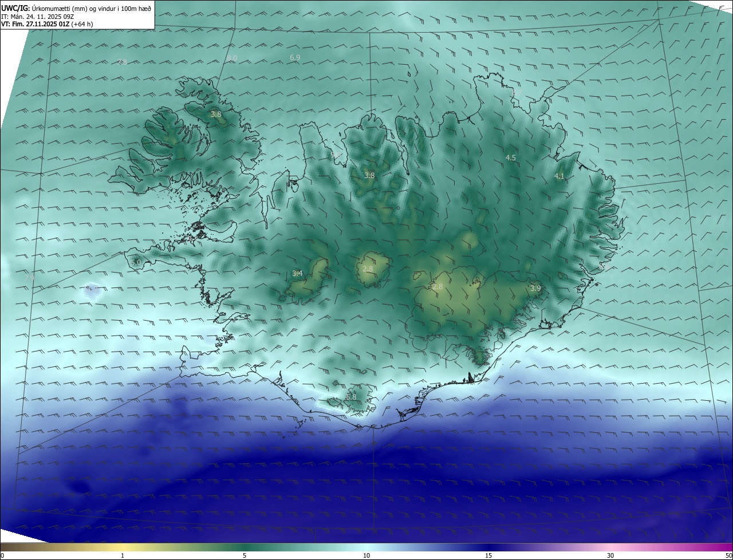Select the 7.9 value label on the map
This screenshot has width=733, height=560.
tap(29, 278)
